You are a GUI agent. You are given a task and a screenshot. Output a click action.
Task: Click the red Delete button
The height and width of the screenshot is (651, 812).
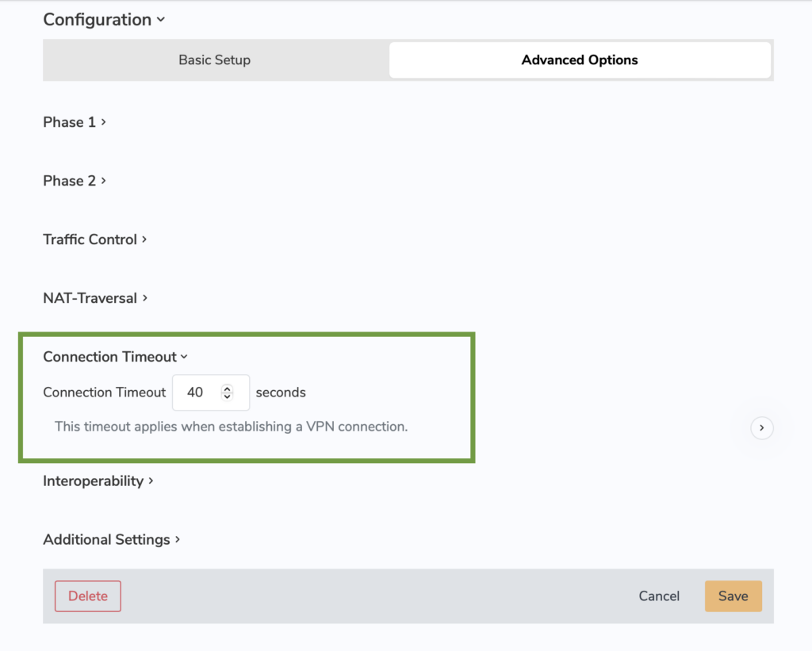coord(88,596)
